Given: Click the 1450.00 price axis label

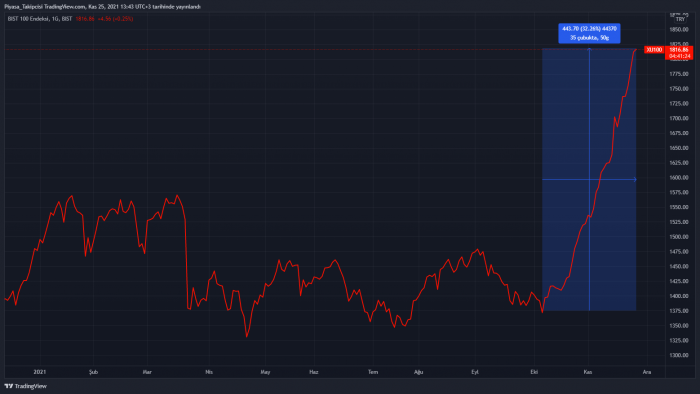Looking at the screenshot, I should 679,266.
